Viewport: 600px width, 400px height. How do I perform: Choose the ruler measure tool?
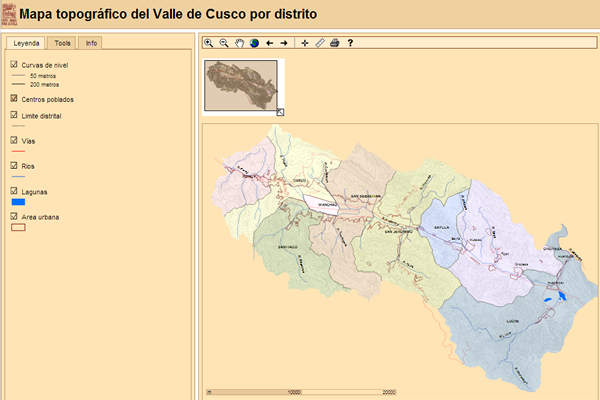coord(320,43)
